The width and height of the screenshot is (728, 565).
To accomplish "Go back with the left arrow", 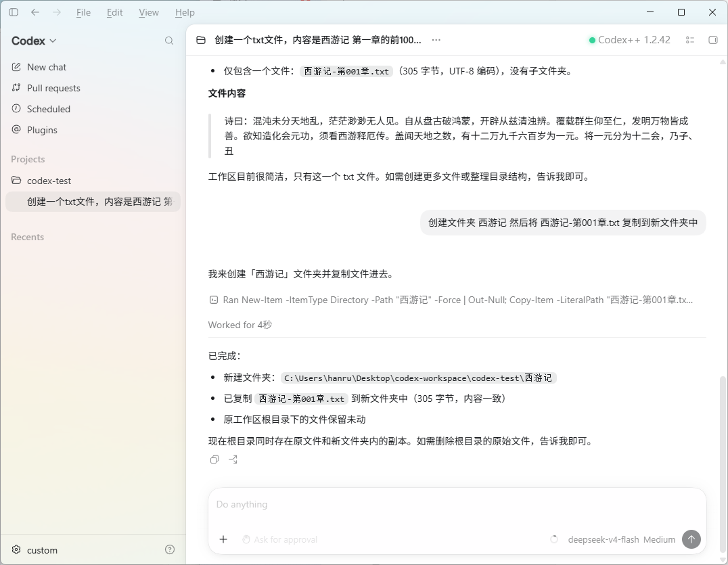I will coord(35,13).
